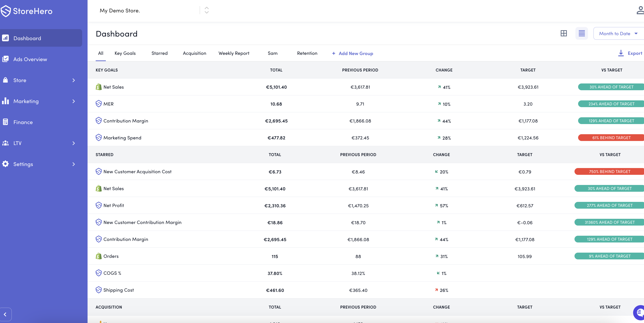Click icon beside New Customer Acquisition Cost
The width and height of the screenshot is (644, 323).
pyautogui.click(x=99, y=171)
